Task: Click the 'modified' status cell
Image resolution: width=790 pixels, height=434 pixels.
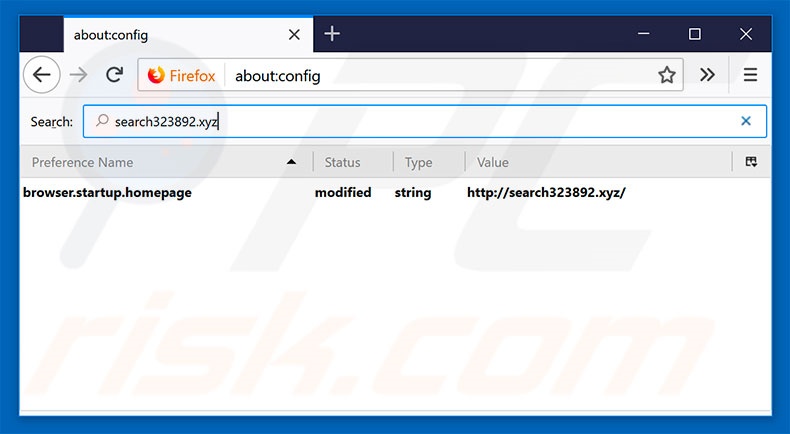Action: click(x=343, y=193)
